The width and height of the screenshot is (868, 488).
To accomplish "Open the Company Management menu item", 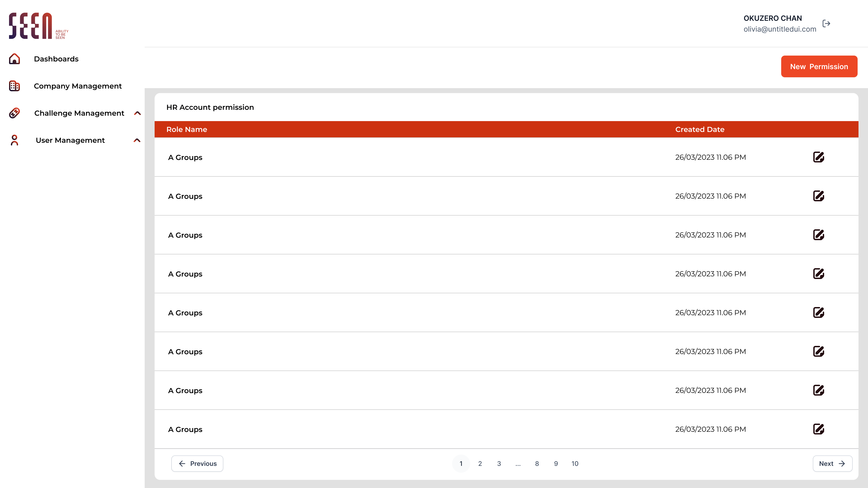I will point(78,86).
